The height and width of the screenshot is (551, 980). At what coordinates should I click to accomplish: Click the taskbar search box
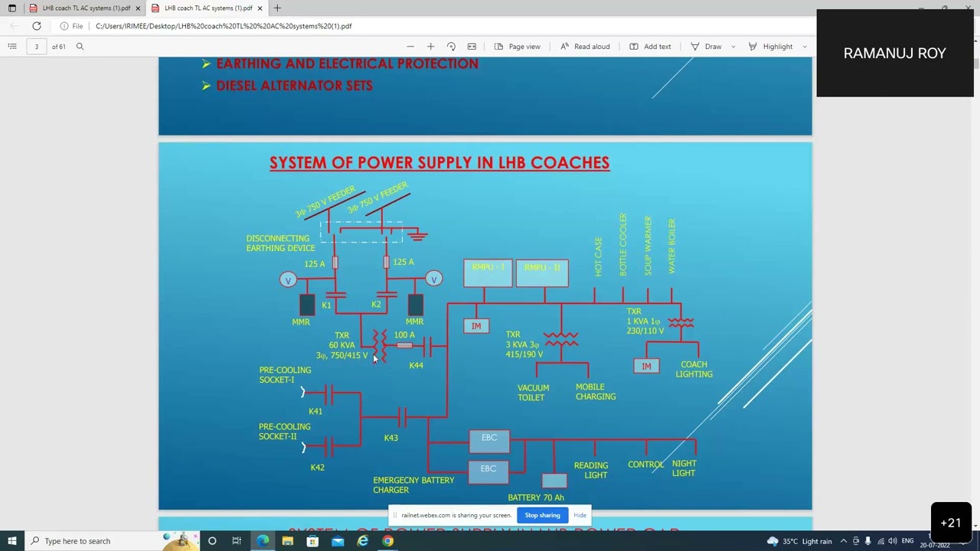point(111,541)
